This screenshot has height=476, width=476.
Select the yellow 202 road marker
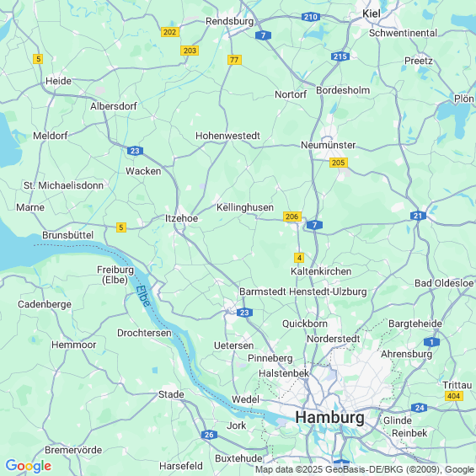(169, 32)
